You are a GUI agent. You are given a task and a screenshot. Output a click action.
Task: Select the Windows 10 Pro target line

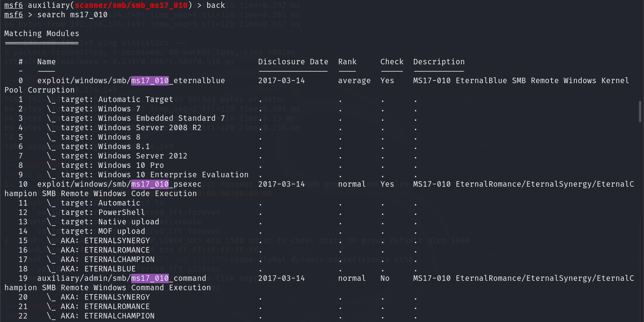tap(112, 166)
